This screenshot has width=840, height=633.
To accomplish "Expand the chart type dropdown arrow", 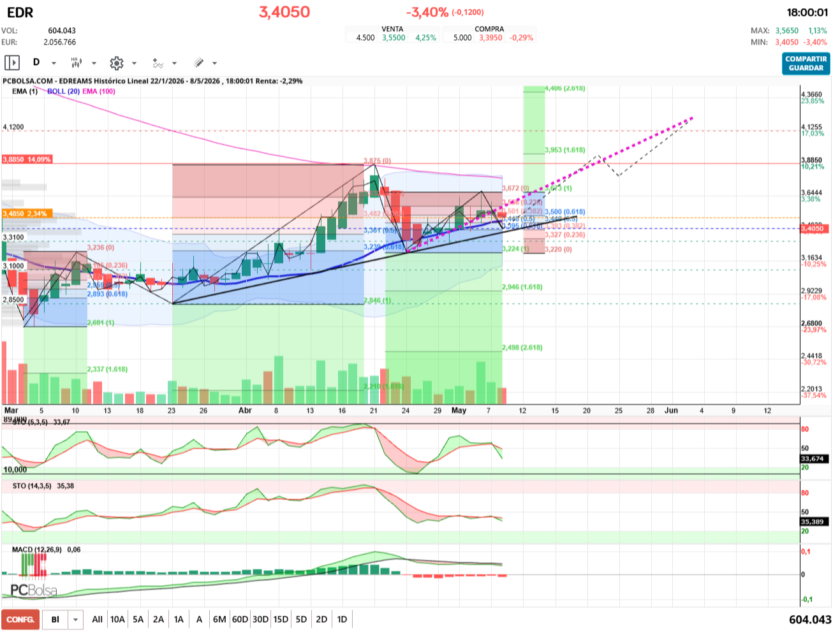I will (94, 63).
